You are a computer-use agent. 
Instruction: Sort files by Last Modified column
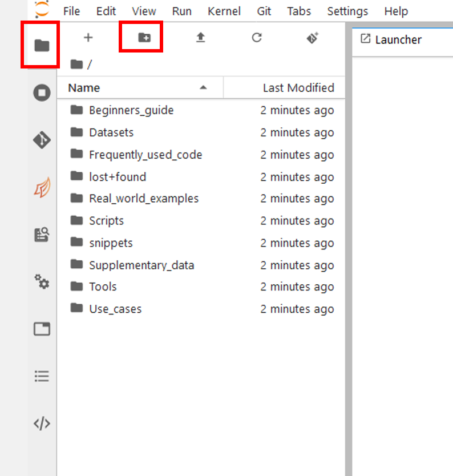(x=298, y=88)
